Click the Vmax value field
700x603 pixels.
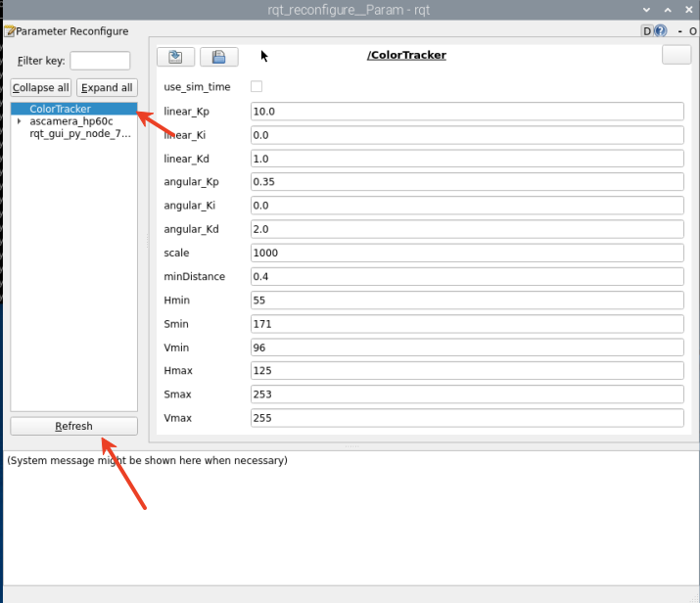[x=466, y=418]
